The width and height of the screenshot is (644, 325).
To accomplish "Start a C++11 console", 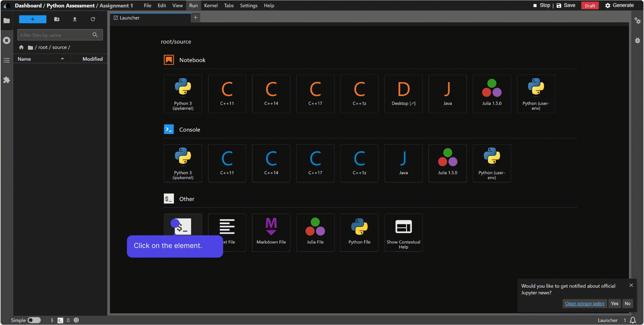I will (x=227, y=163).
